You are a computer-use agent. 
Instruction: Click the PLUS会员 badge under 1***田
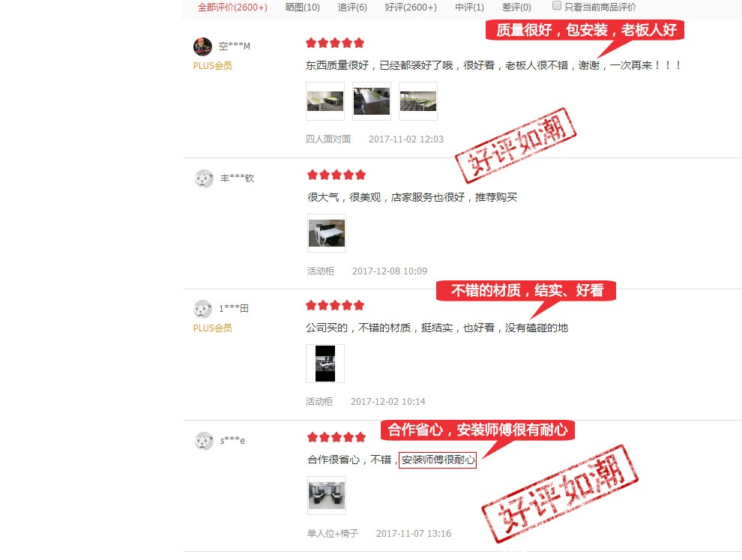(212, 328)
